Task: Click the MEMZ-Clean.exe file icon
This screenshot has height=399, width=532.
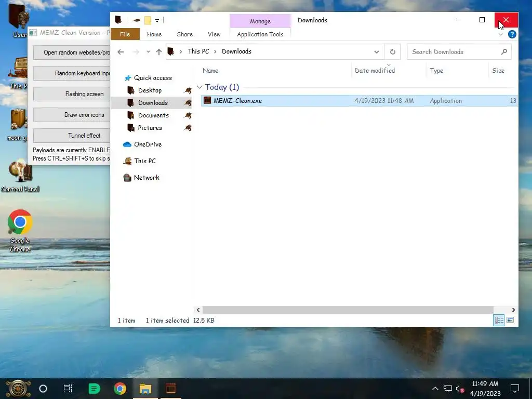Action: 207,100
